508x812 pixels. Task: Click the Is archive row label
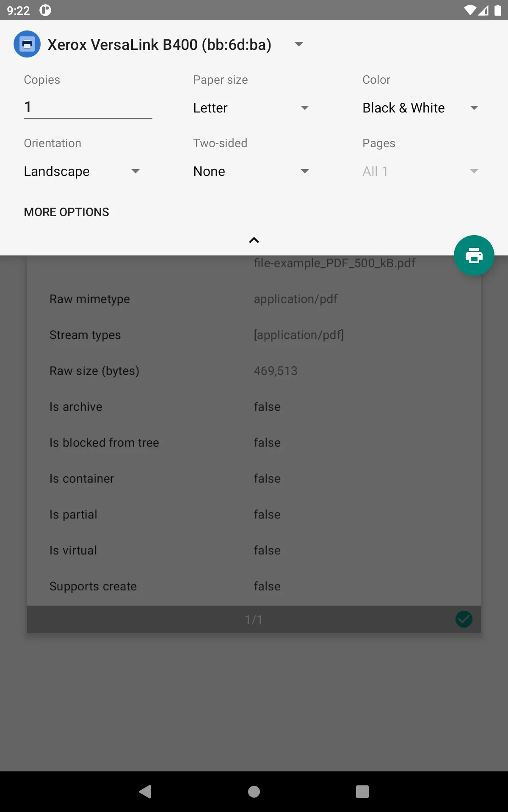(x=76, y=407)
